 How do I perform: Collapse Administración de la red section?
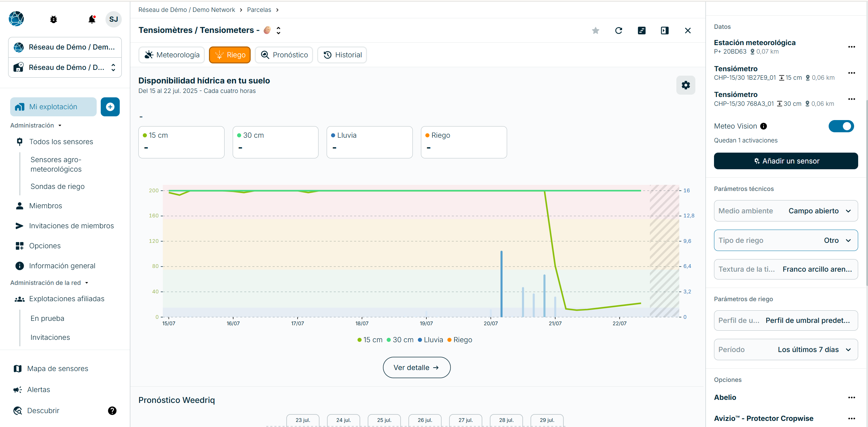click(50, 283)
